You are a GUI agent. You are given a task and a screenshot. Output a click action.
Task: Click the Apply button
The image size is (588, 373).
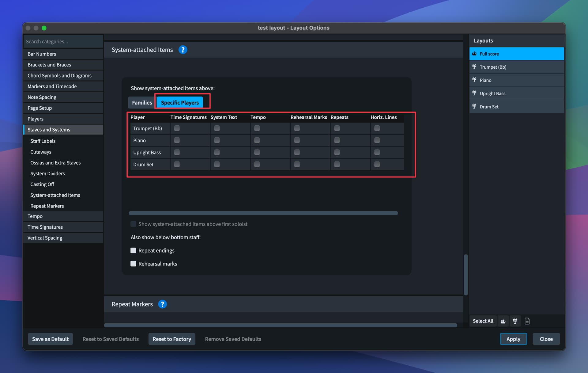coord(513,339)
